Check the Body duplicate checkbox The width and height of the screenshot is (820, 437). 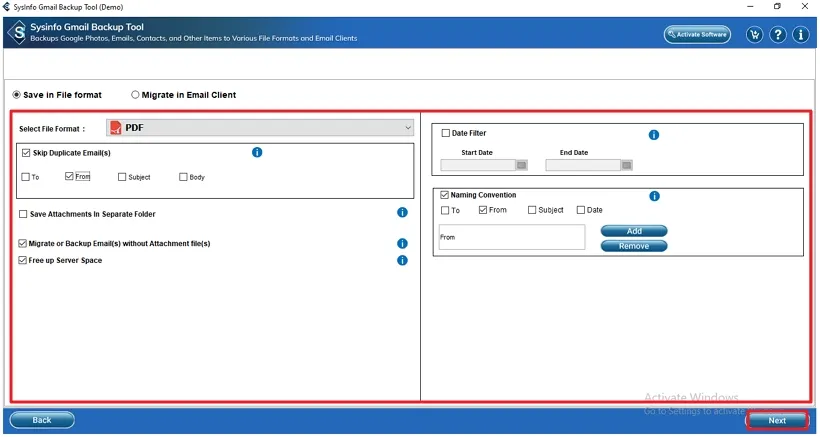click(x=183, y=177)
